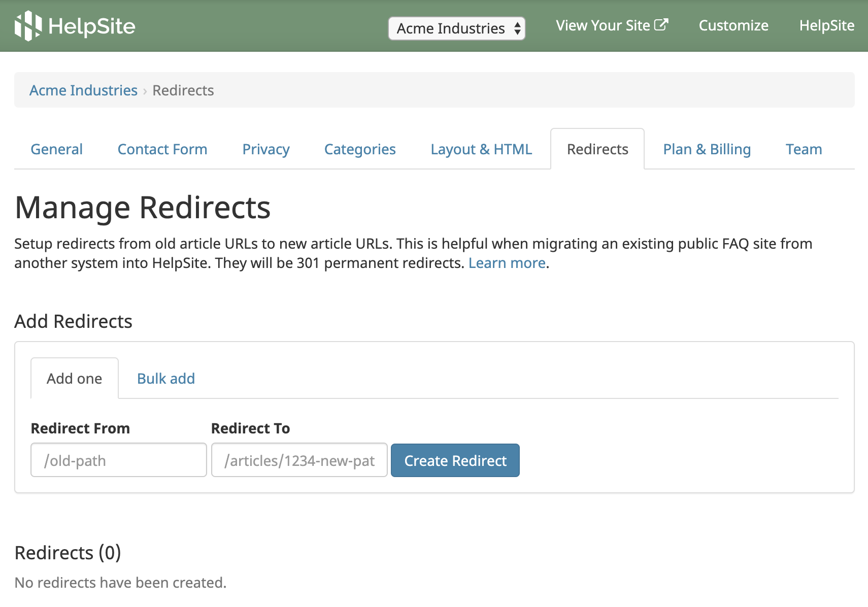Click the Redirect From label
The height and width of the screenshot is (607, 868).
80,428
